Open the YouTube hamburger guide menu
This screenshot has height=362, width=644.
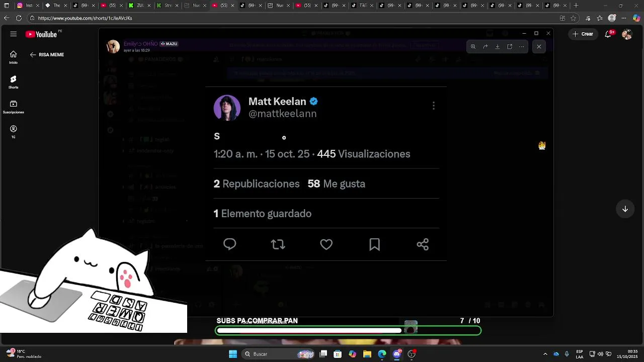point(14,34)
